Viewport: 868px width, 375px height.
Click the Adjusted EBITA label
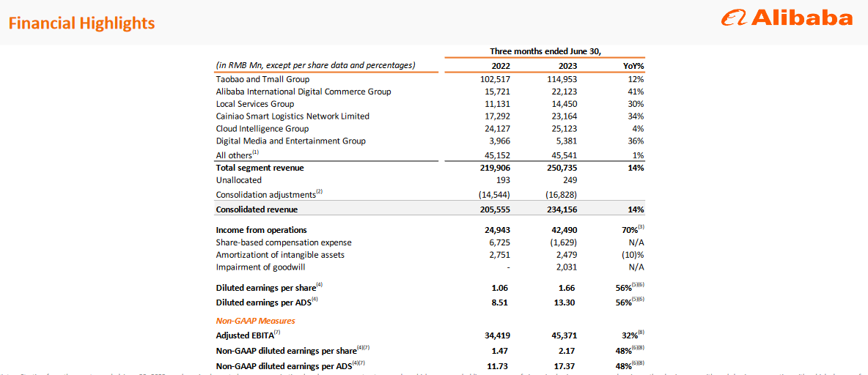(248, 335)
